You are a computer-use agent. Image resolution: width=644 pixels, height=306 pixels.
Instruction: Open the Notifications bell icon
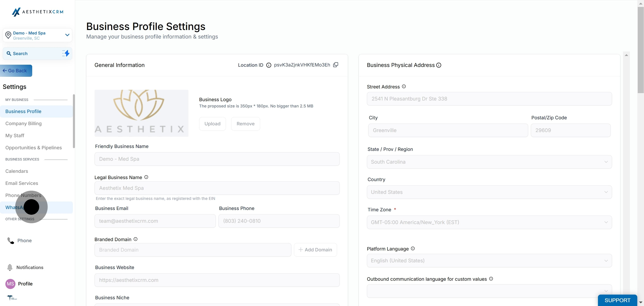[10, 267]
